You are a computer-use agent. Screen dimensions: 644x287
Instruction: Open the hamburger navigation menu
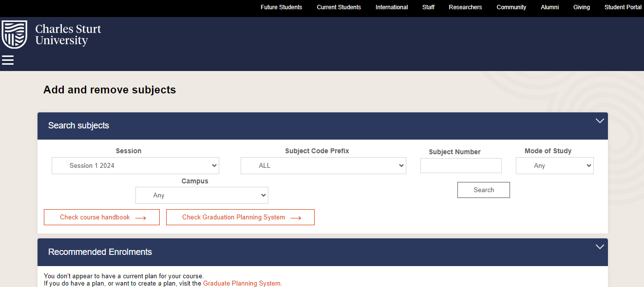coord(8,60)
